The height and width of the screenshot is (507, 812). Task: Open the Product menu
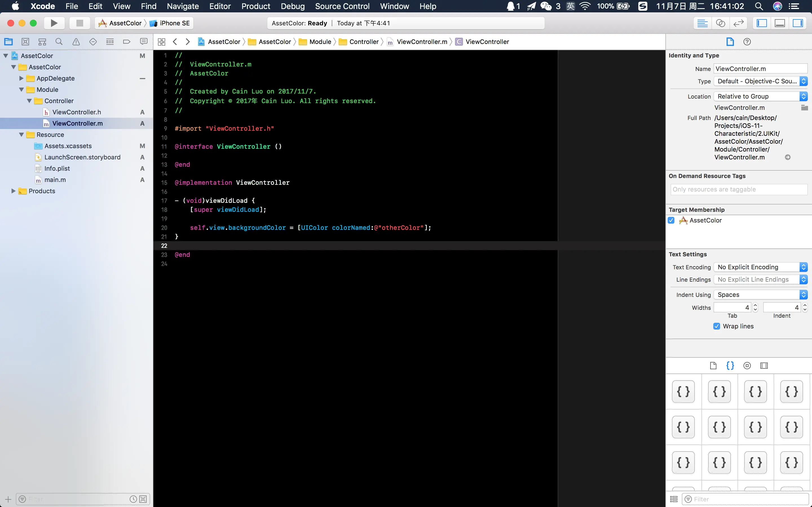tap(256, 6)
